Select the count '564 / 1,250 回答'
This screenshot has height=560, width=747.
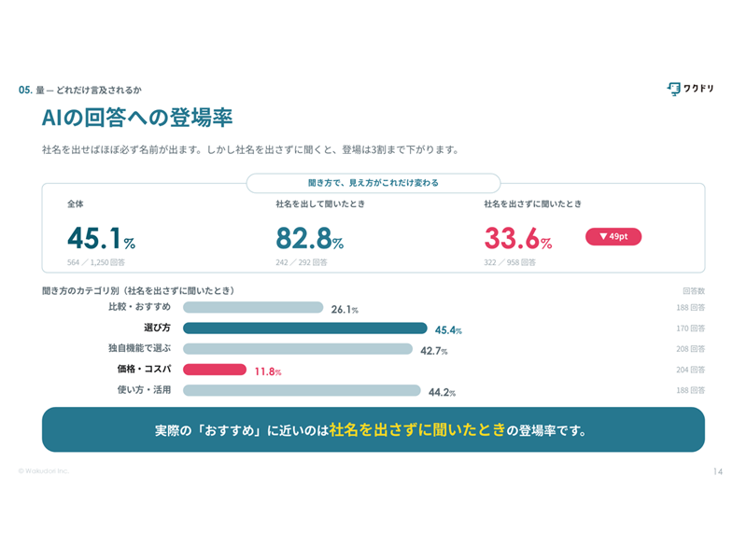tap(96, 262)
